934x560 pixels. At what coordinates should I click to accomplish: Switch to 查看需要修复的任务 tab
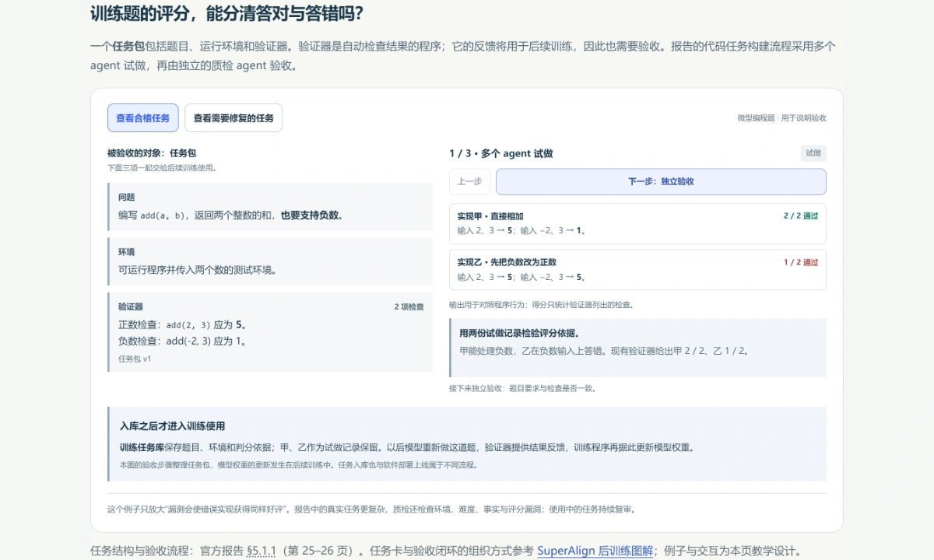233,118
